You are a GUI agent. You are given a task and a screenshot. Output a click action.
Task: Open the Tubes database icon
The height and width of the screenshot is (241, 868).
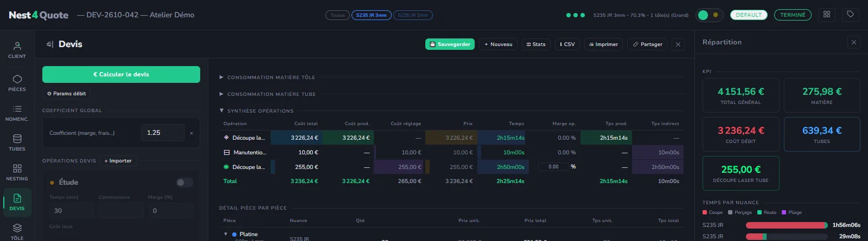pyautogui.click(x=17, y=142)
